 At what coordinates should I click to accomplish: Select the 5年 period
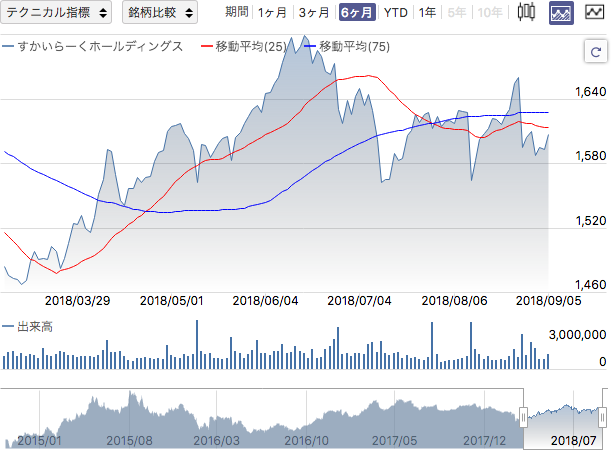click(x=457, y=12)
